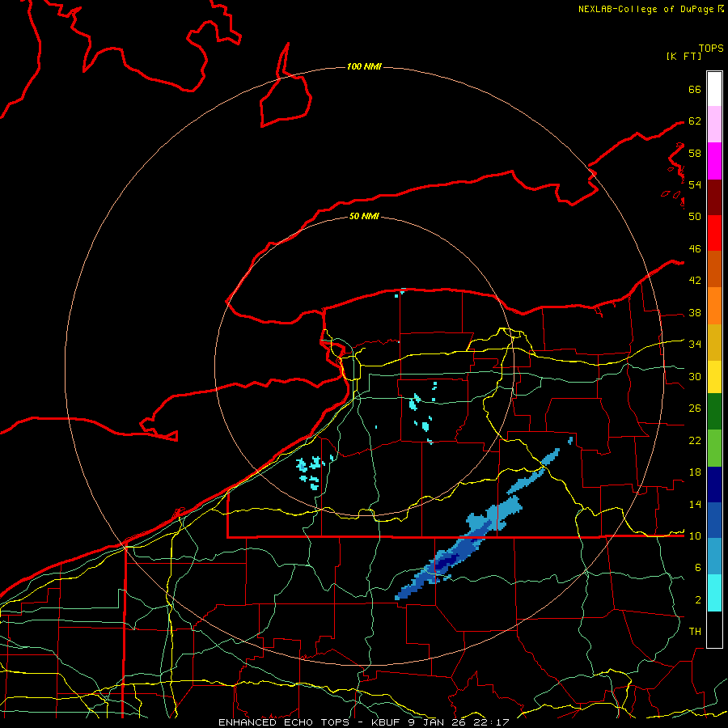Image resolution: width=728 pixels, height=728 pixels.
Task: Click the '10' legend value label
Action: pyautogui.click(x=695, y=536)
